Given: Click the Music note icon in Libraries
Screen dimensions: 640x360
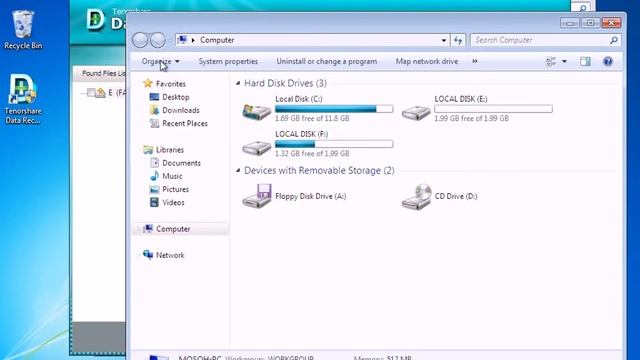Looking at the screenshot, I should coord(154,176).
